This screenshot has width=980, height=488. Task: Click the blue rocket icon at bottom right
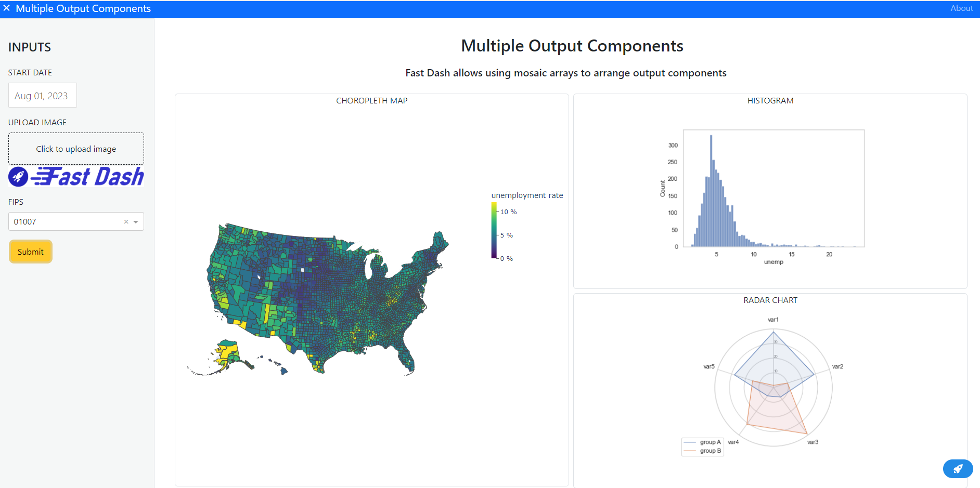pos(958,468)
